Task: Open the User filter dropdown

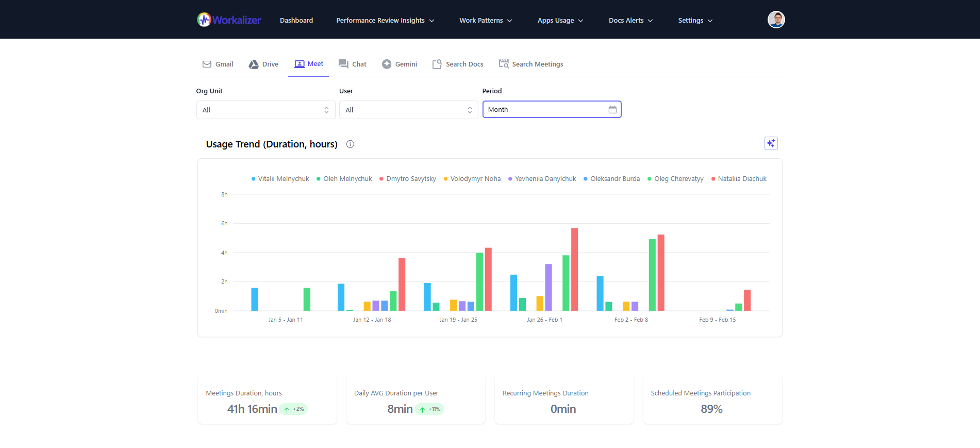Action: click(x=409, y=110)
